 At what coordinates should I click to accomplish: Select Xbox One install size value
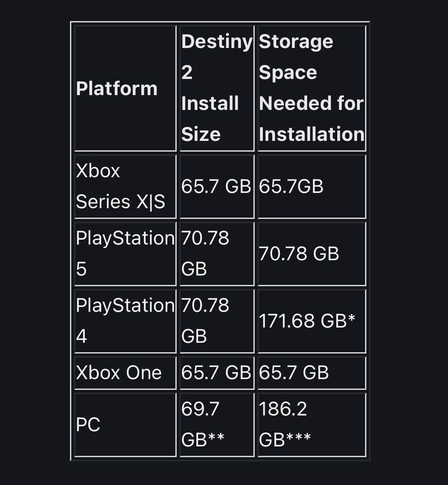coord(216,373)
